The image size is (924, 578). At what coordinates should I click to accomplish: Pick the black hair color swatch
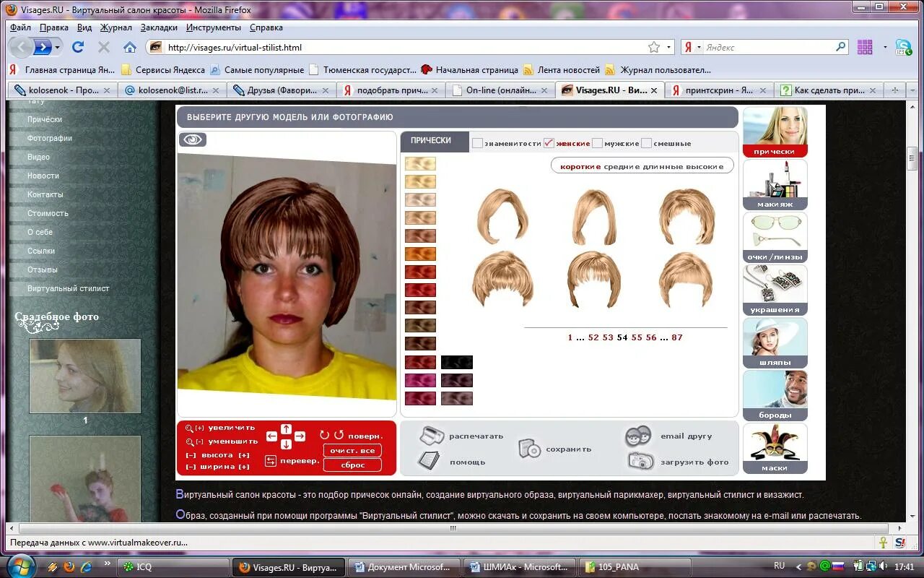456,362
